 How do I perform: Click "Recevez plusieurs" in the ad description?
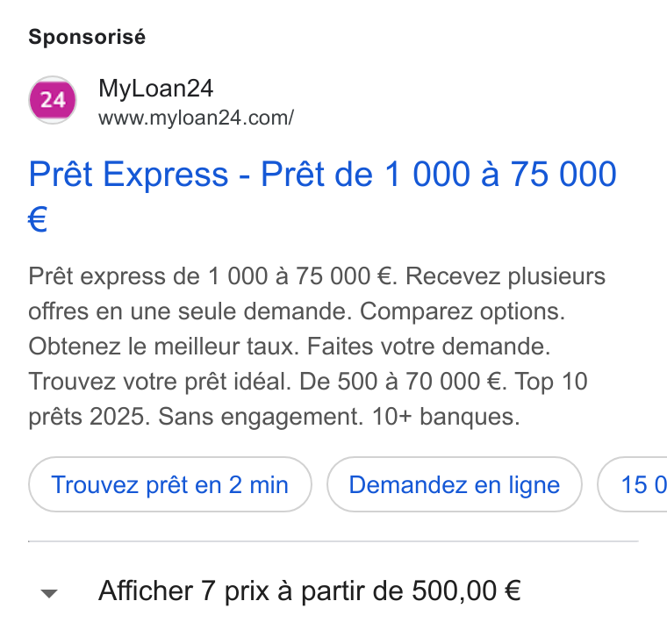506,276
